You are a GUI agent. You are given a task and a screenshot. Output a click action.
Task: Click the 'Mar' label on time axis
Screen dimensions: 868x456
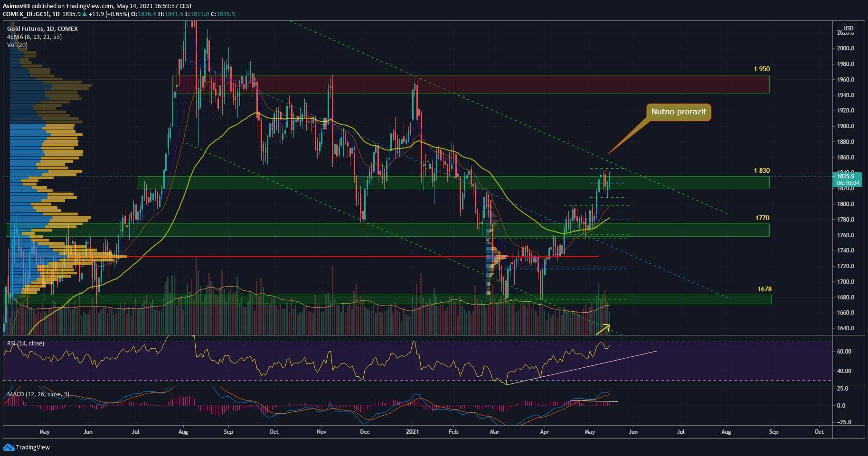pyautogui.click(x=495, y=432)
